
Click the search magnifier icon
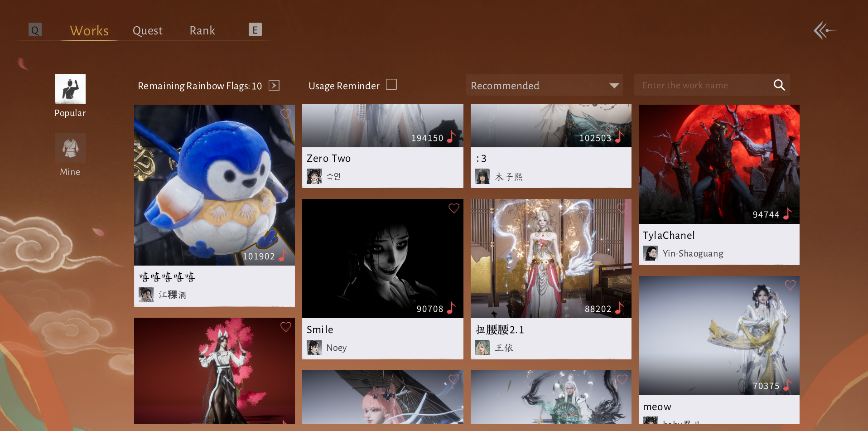pyautogui.click(x=779, y=85)
